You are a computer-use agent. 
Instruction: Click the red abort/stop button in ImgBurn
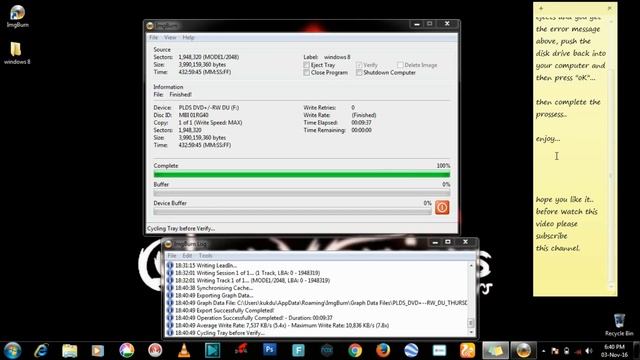pos(442,207)
